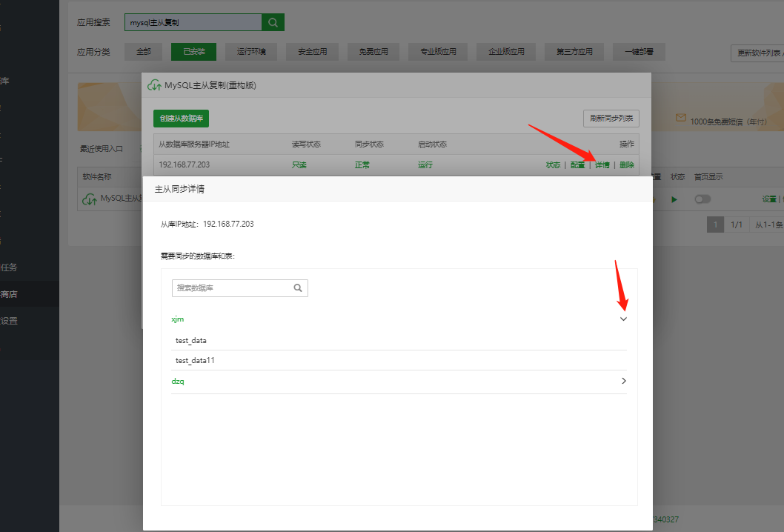Image resolution: width=784 pixels, height=532 pixels.
Task: Click the search icon in database search box
Action: tap(298, 288)
